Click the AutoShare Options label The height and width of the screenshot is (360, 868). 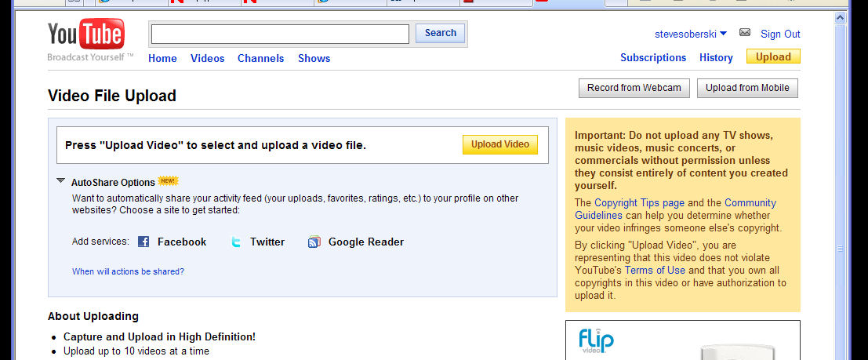113,182
